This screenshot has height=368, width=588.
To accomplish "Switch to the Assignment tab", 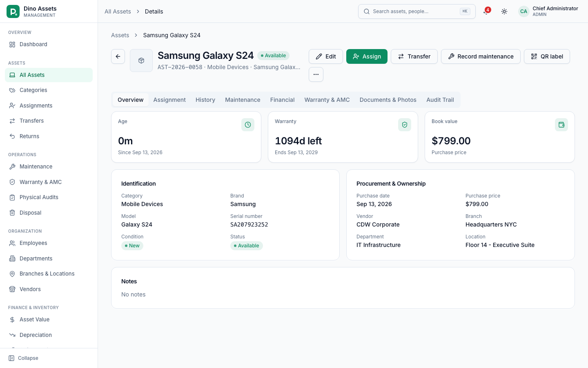I will [169, 100].
